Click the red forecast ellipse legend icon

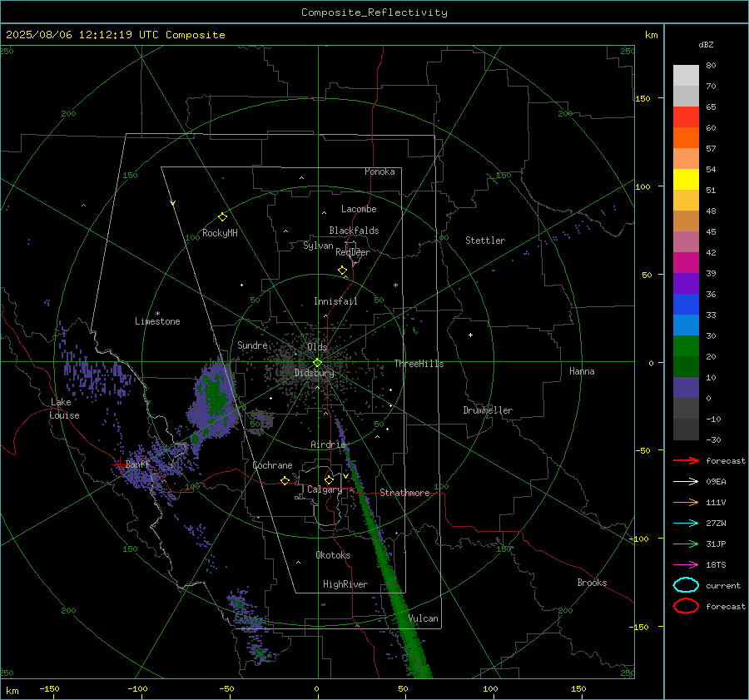tap(686, 606)
